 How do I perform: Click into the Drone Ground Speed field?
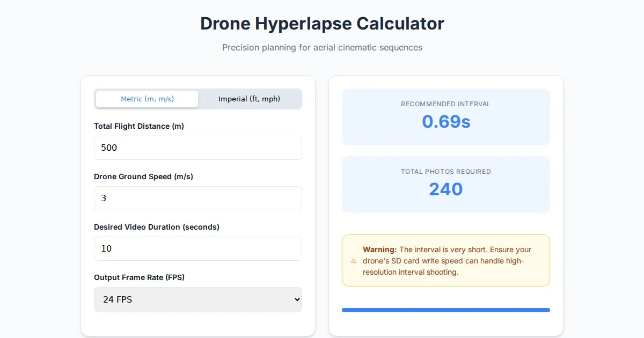[x=197, y=198]
